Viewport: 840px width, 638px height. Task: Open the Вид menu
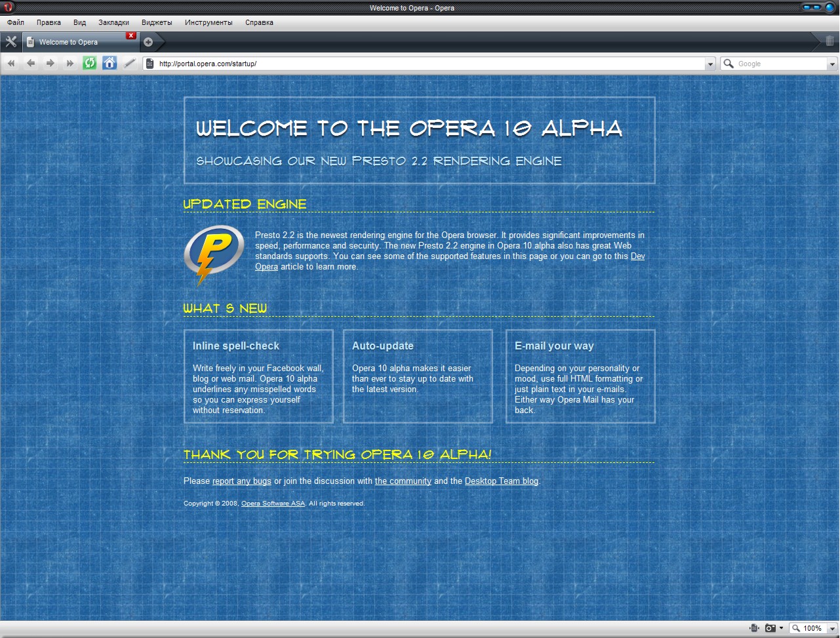[x=79, y=22]
